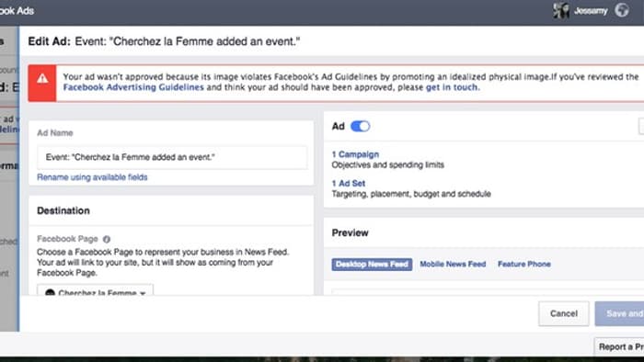Screen dimensions: 644x362
Task: Switch to Feature Phone preview
Action: pyautogui.click(x=524, y=264)
